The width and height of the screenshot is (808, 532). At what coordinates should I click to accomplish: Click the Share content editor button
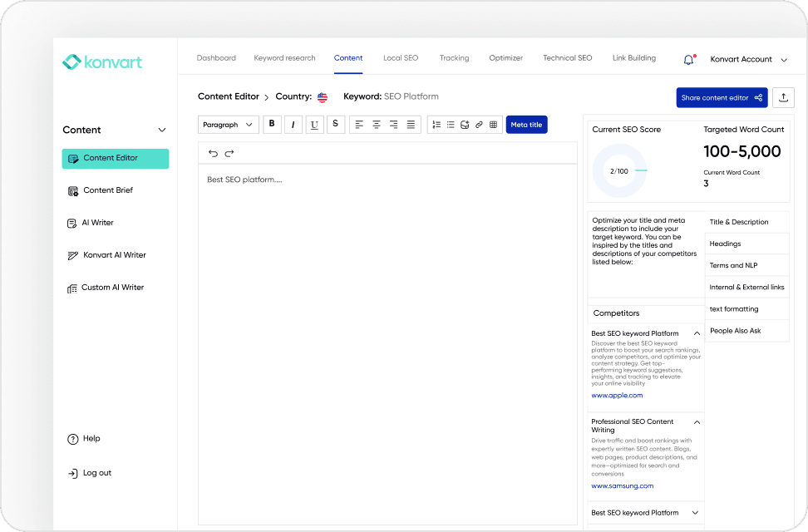[722, 97]
